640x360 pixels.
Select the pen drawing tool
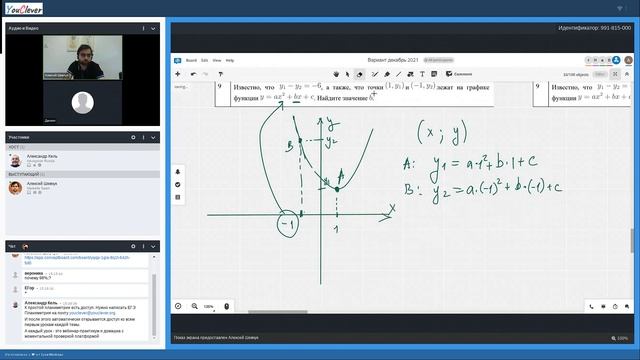click(x=374, y=74)
